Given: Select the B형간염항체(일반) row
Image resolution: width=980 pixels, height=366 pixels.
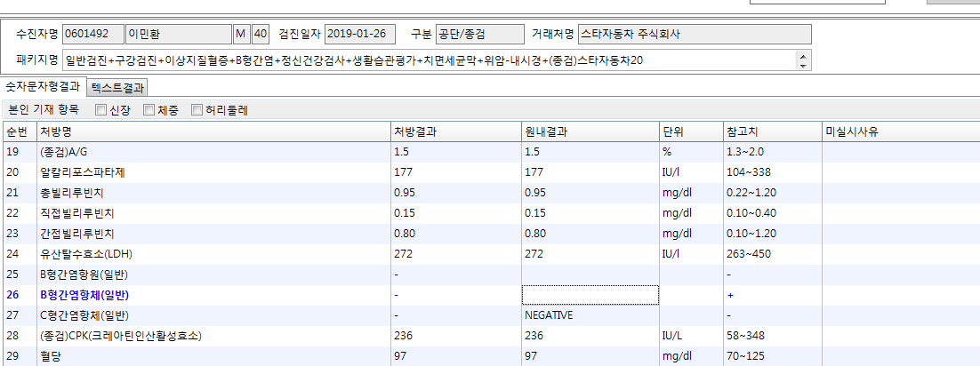Looking at the screenshot, I should coord(490,295).
